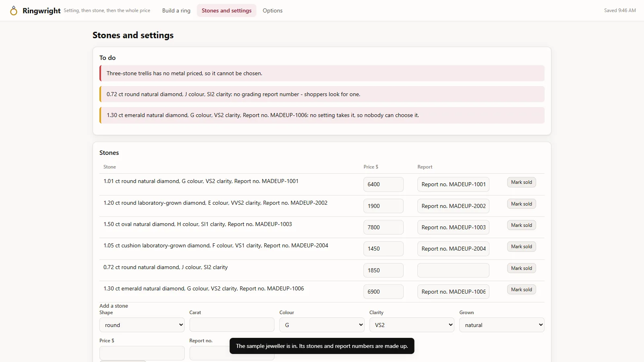
Task: Mark the 1.50 ct oval diamond sold
Action: pyautogui.click(x=521, y=225)
